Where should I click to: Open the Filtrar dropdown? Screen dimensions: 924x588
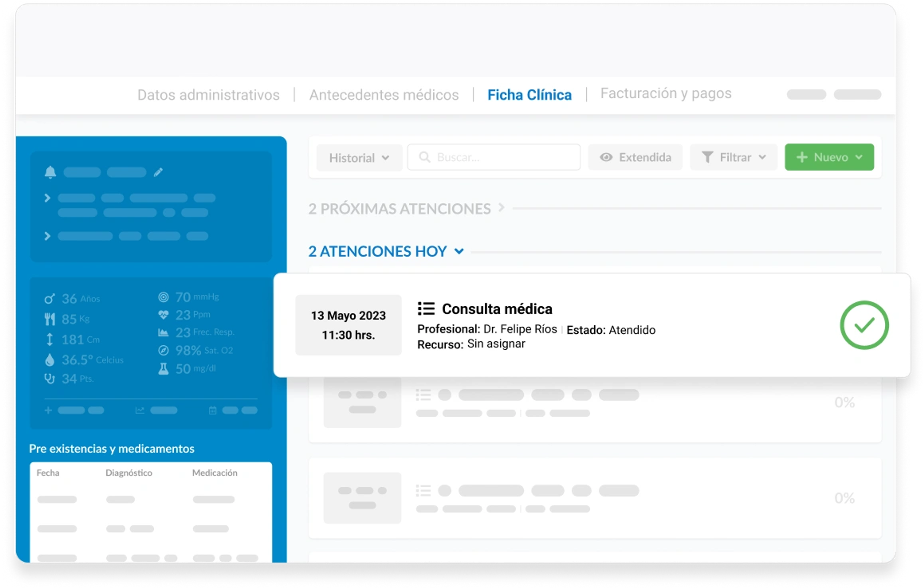pyautogui.click(x=733, y=157)
